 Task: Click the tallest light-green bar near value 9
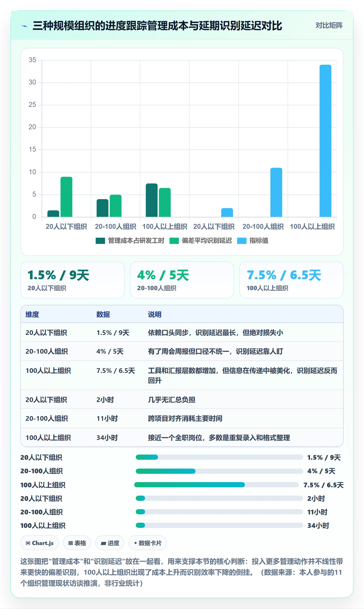tap(66, 197)
